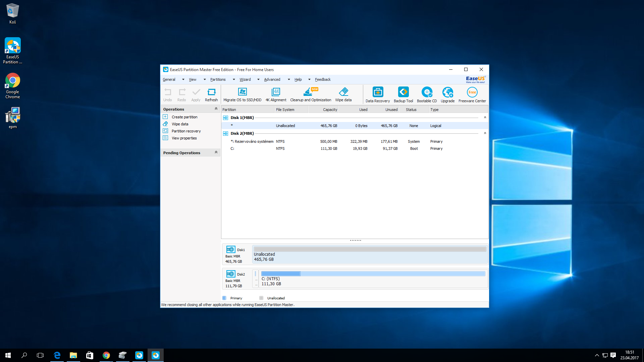Launch the Backup Tool
The image size is (644, 362).
point(403,95)
